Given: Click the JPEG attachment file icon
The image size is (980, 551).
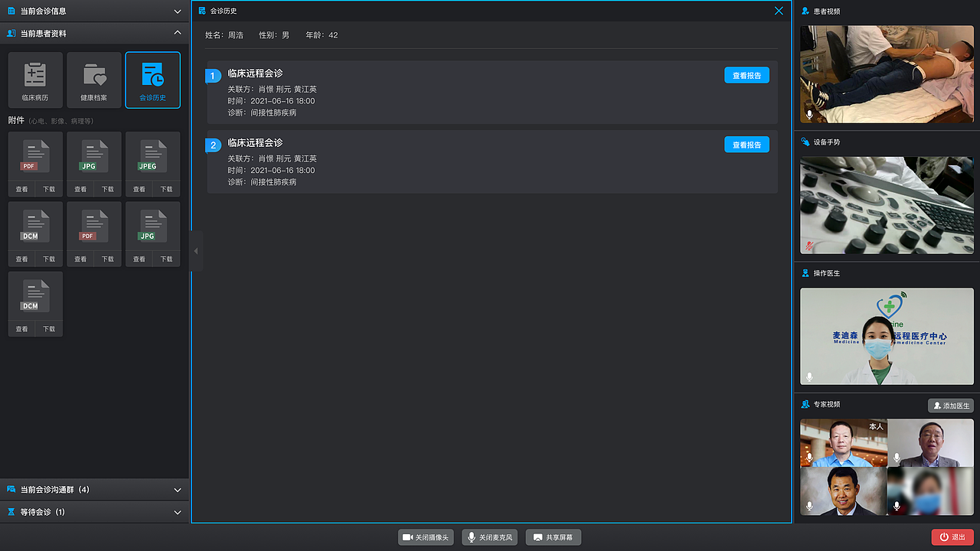Looking at the screenshot, I should 152,156.
